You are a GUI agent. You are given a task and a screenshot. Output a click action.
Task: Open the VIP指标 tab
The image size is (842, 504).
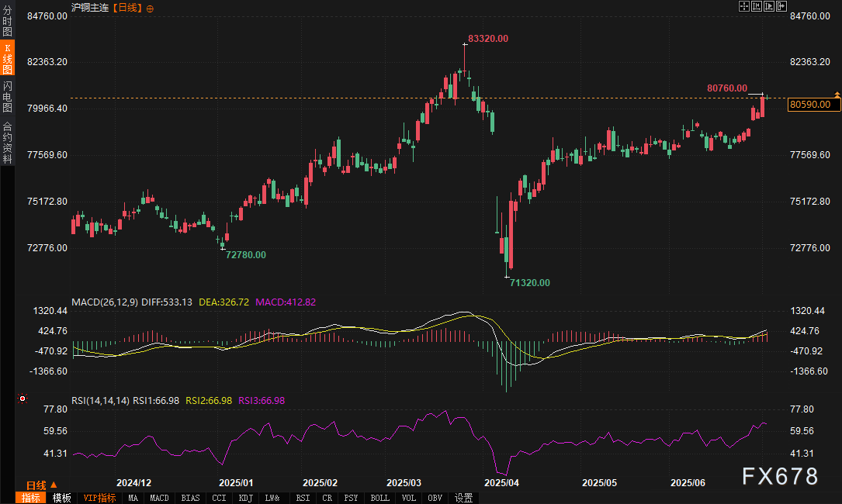[99, 498]
